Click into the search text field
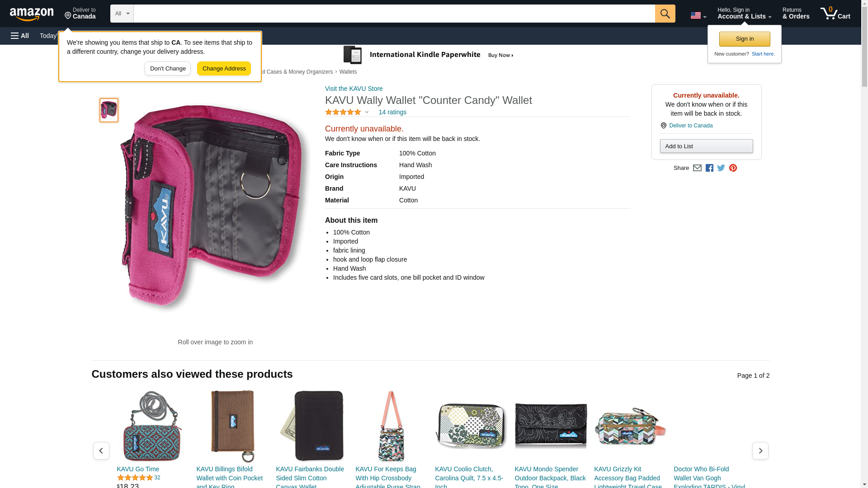The image size is (868, 488). tap(394, 14)
